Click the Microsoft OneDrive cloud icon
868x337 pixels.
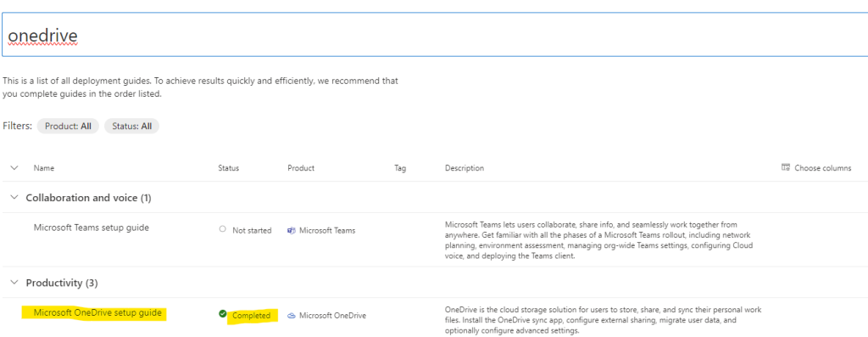tap(292, 316)
